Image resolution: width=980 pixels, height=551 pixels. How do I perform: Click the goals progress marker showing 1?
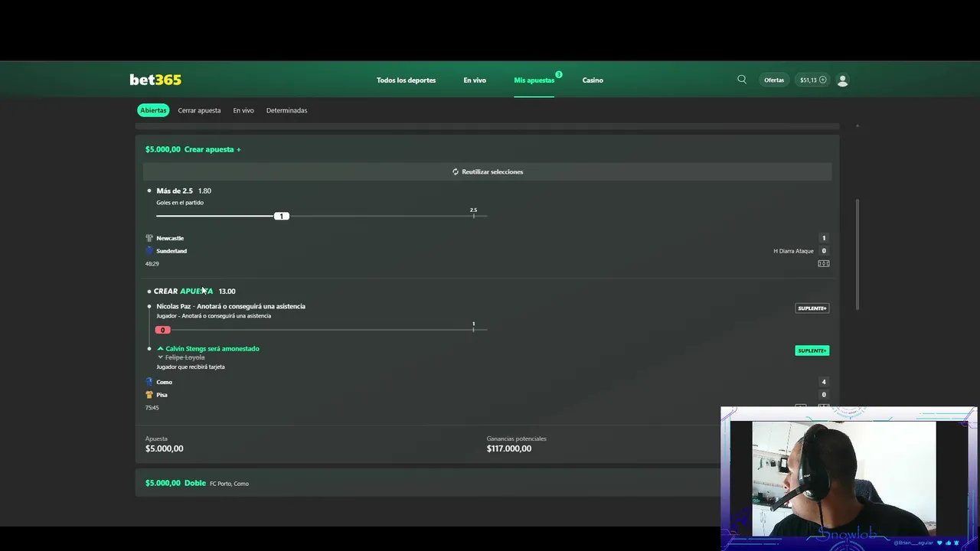point(282,216)
